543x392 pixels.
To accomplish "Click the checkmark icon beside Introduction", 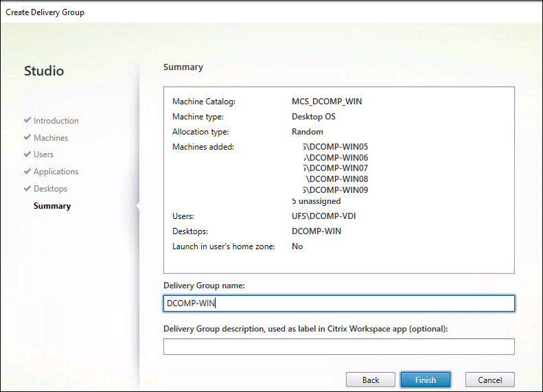I will click(x=27, y=121).
